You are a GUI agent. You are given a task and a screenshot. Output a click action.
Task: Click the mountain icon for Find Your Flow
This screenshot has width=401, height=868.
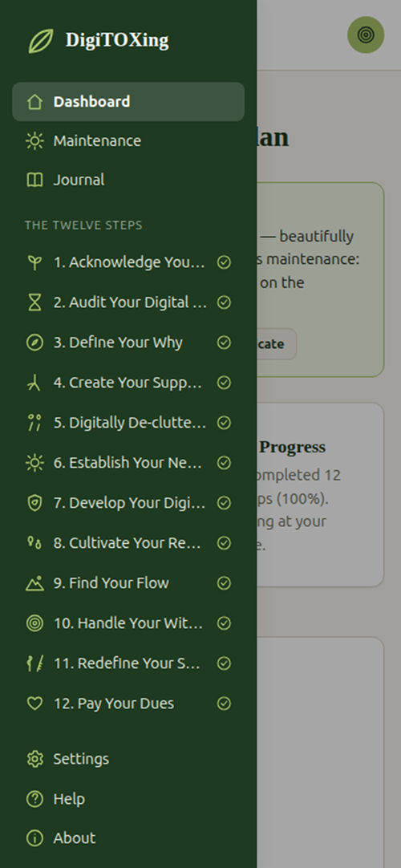pos(34,583)
